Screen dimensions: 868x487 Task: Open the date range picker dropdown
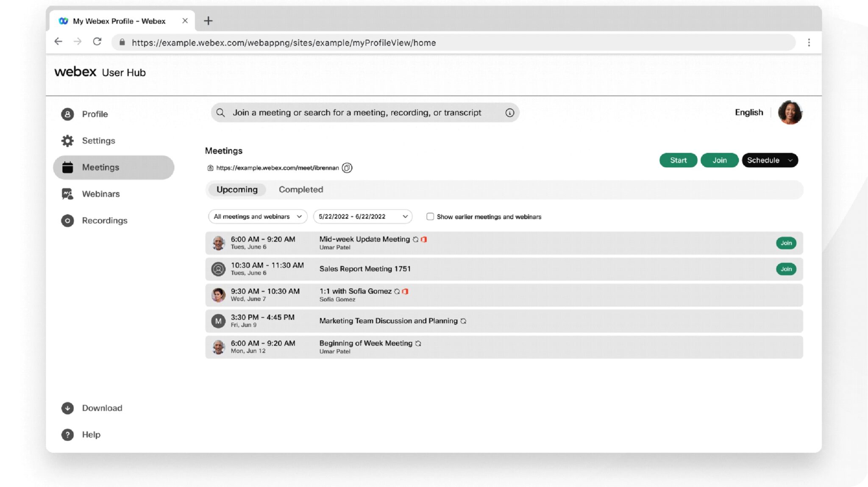(x=362, y=216)
